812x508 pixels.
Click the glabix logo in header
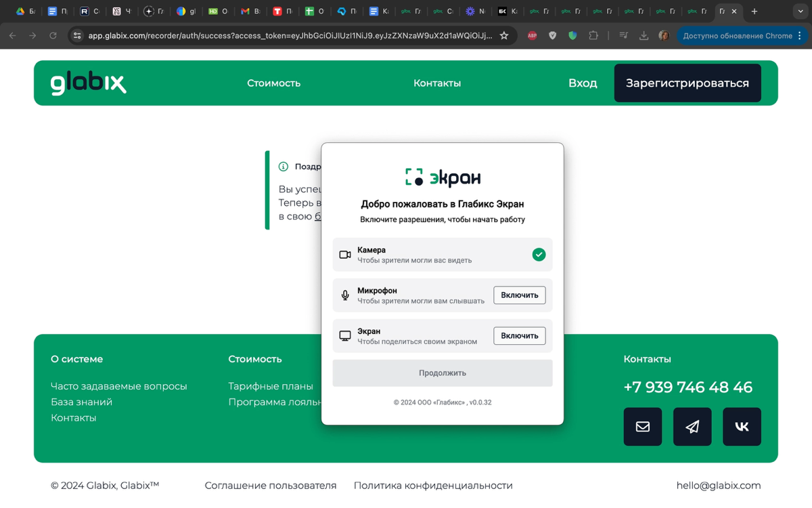[x=88, y=83]
